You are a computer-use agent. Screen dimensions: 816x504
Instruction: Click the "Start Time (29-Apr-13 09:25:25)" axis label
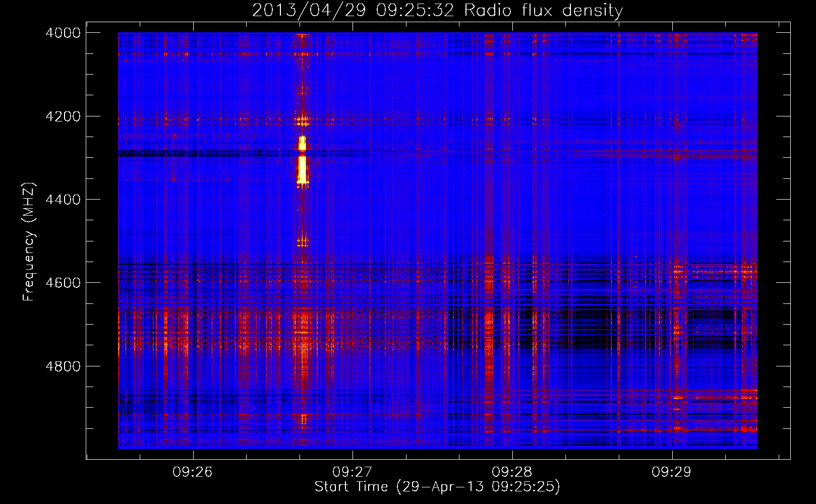[x=437, y=487]
